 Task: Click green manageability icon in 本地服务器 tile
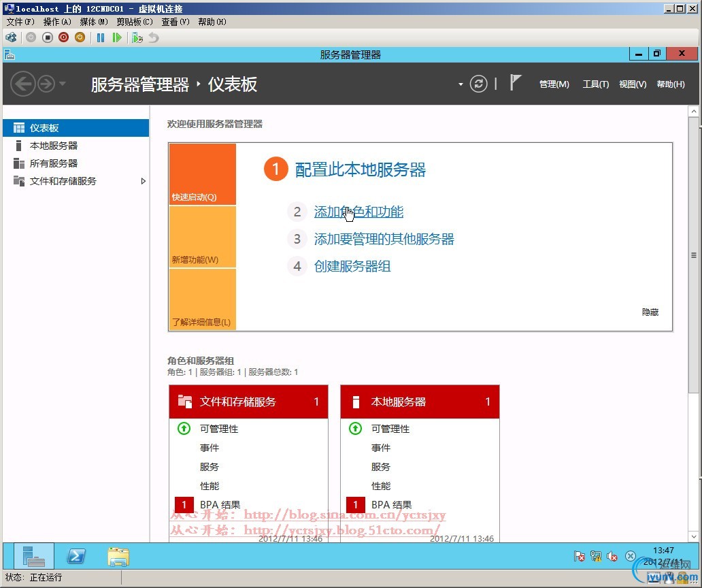(356, 429)
